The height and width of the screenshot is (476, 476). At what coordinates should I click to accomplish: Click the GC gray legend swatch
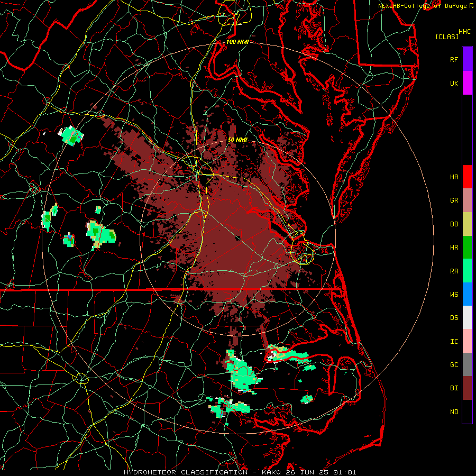pos(467,364)
